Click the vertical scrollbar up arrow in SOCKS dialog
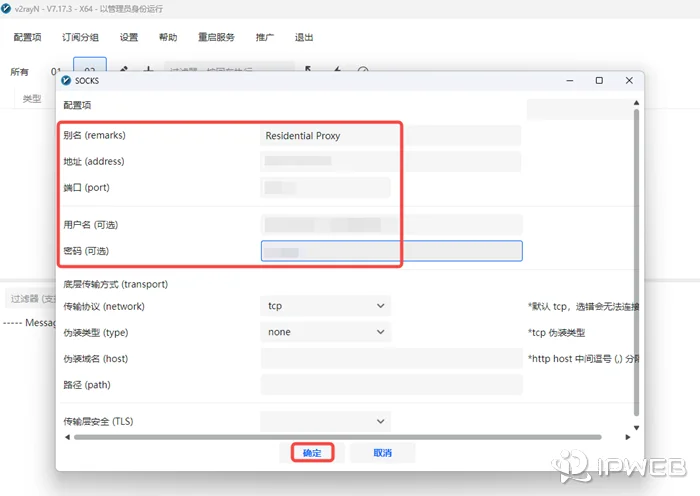700x496 pixels. pos(637,103)
